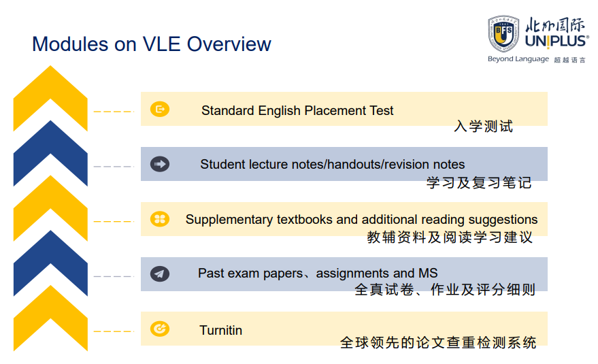Open Supplementary textbooks and additional reading suggestions
The height and width of the screenshot is (364, 598).
pyautogui.click(x=344, y=219)
